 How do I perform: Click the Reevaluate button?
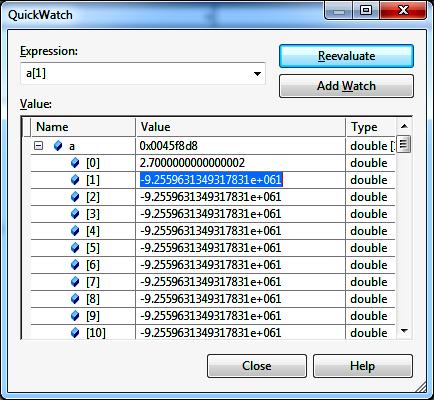[x=346, y=56]
